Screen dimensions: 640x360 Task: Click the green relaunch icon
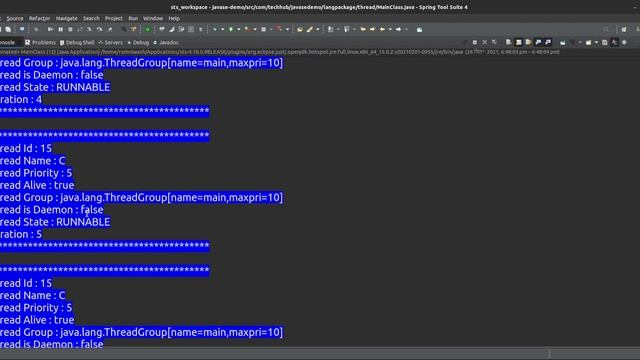click(x=148, y=29)
